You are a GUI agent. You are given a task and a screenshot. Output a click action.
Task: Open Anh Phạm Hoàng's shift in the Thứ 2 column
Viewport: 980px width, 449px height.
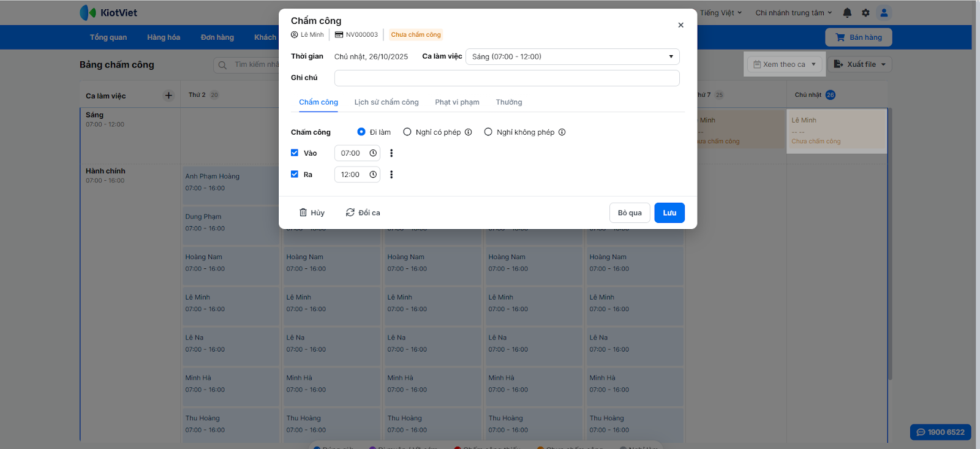pyautogui.click(x=230, y=185)
